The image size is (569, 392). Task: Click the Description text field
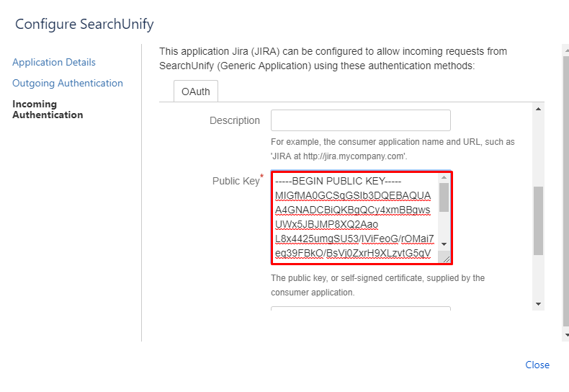[360, 120]
